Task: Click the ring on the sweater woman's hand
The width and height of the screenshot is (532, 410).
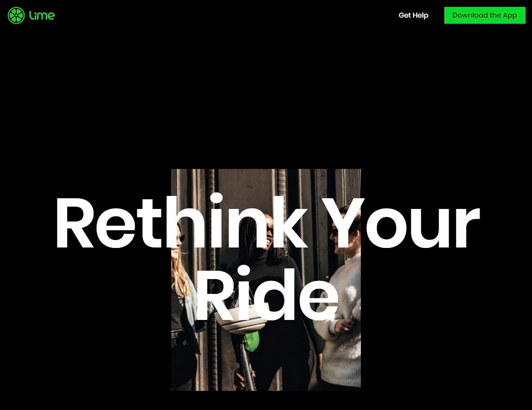Action: point(346,329)
